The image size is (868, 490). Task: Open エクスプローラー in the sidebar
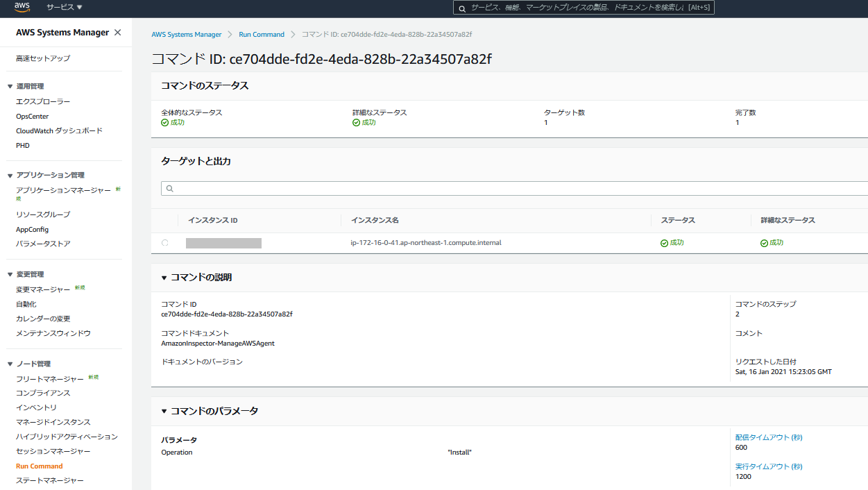click(43, 101)
